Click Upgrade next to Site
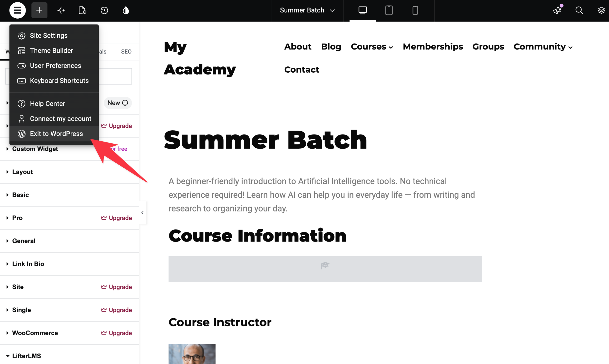The height and width of the screenshot is (364, 609). click(x=117, y=287)
